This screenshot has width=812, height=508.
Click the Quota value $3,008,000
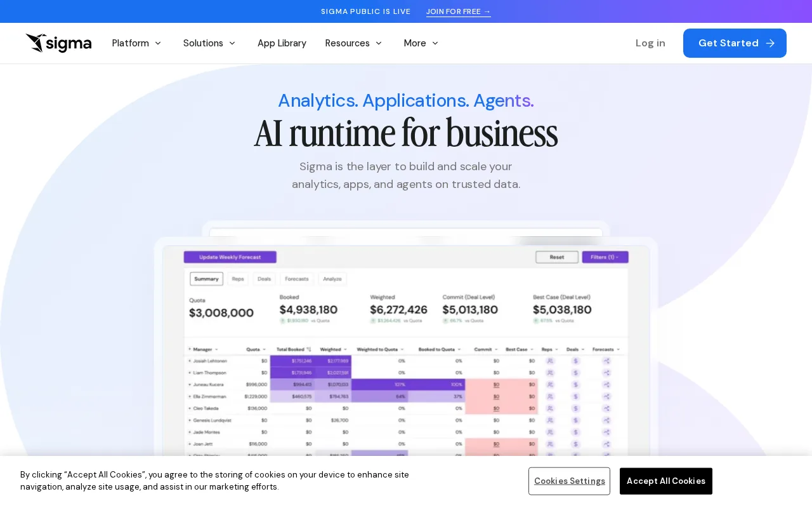click(221, 312)
